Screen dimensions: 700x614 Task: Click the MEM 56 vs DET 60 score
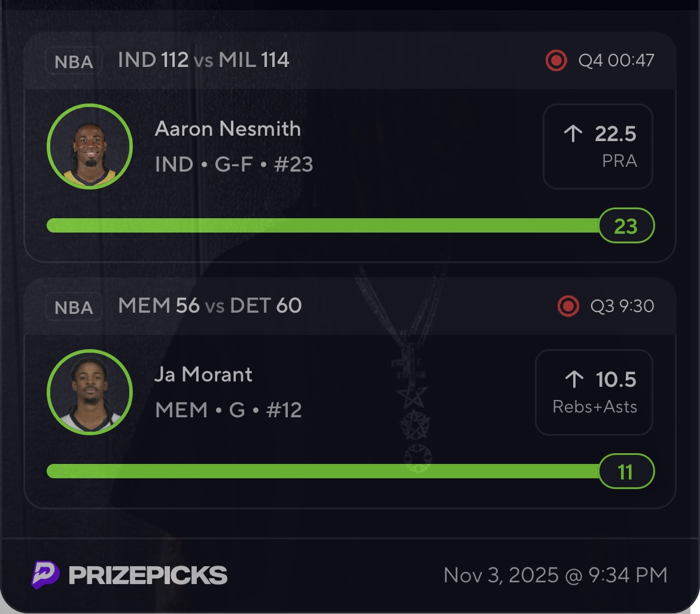coord(210,306)
